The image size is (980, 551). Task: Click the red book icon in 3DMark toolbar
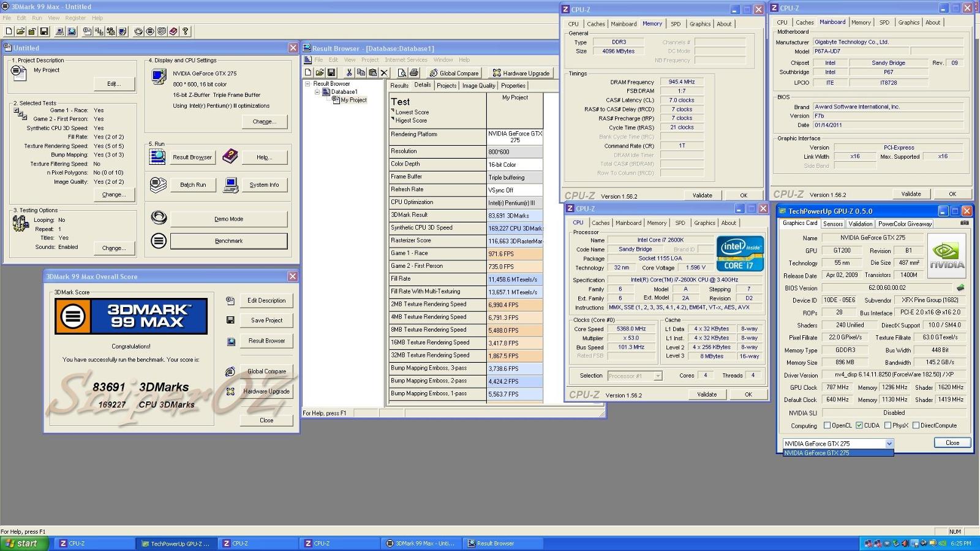pos(174,31)
